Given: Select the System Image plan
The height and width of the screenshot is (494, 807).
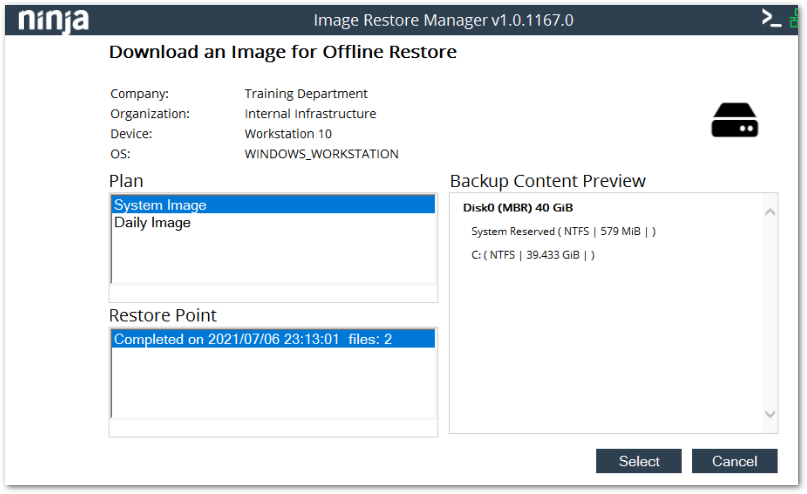Looking at the screenshot, I should point(272,205).
